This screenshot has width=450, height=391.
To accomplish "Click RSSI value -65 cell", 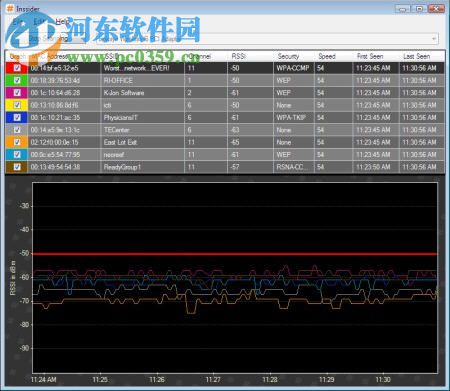I will (x=250, y=142).
